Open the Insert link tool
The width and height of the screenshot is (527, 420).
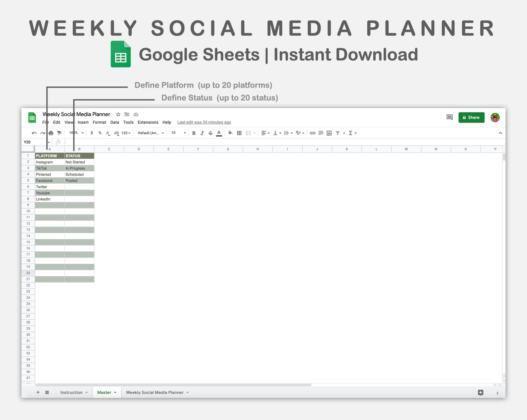tap(313, 133)
